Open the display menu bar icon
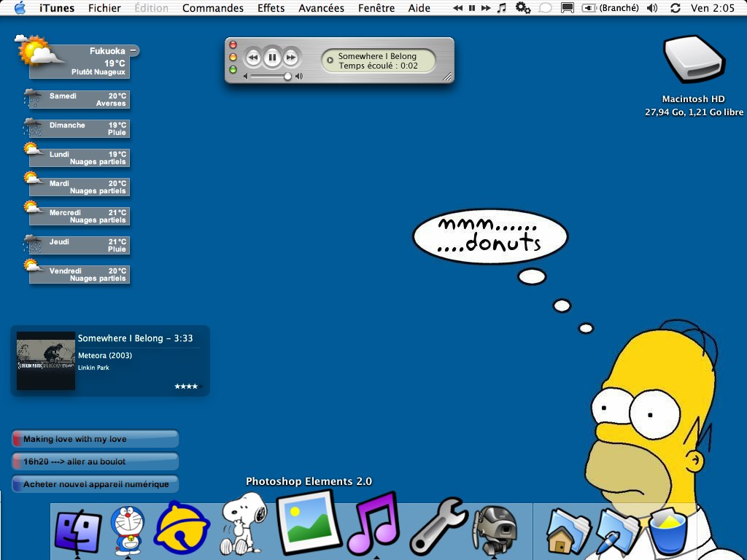747x560 pixels. (567, 8)
